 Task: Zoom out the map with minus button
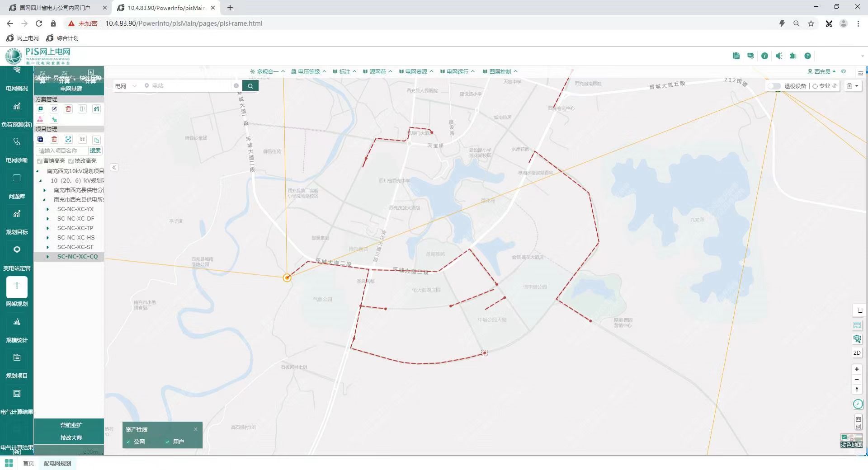click(857, 379)
